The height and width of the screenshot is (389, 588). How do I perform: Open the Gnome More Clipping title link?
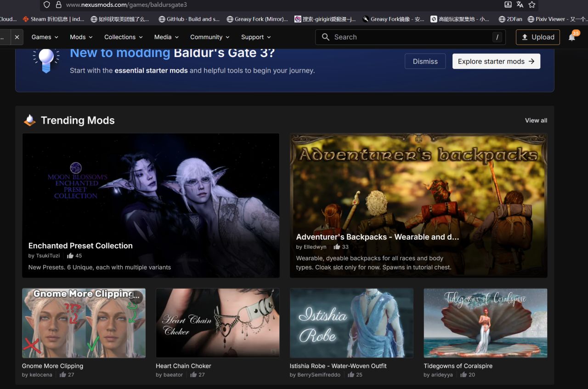(x=52, y=366)
